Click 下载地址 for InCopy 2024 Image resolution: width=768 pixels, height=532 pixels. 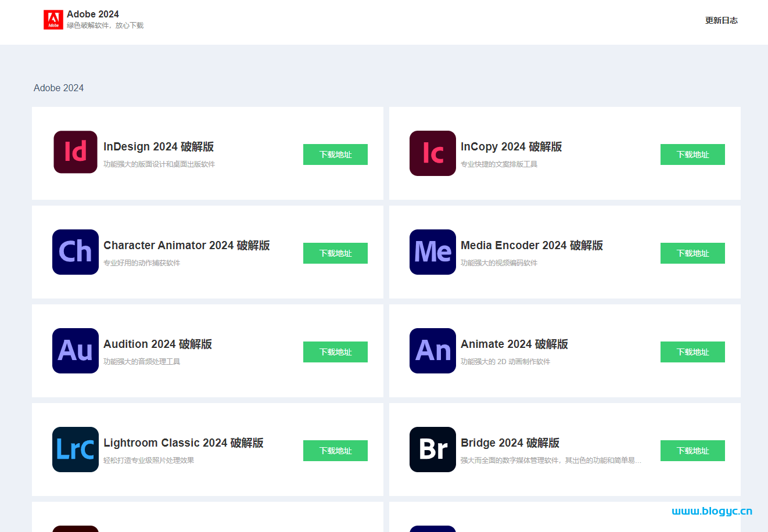click(x=692, y=154)
